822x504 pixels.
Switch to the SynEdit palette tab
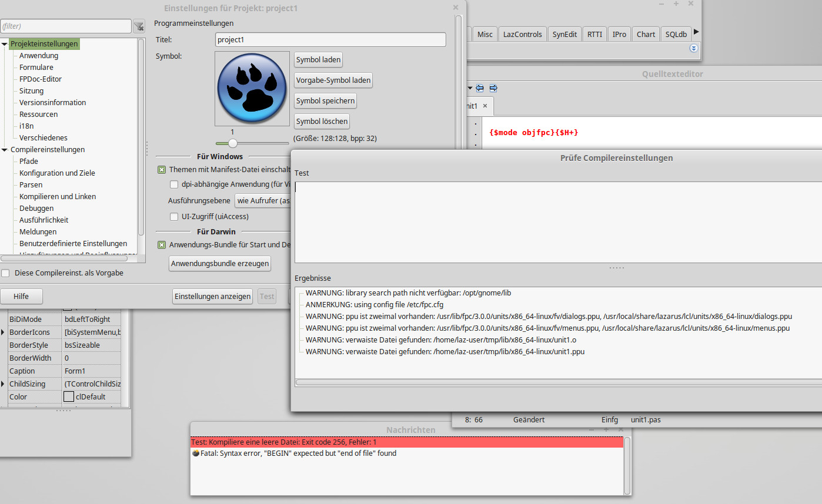(x=564, y=34)
